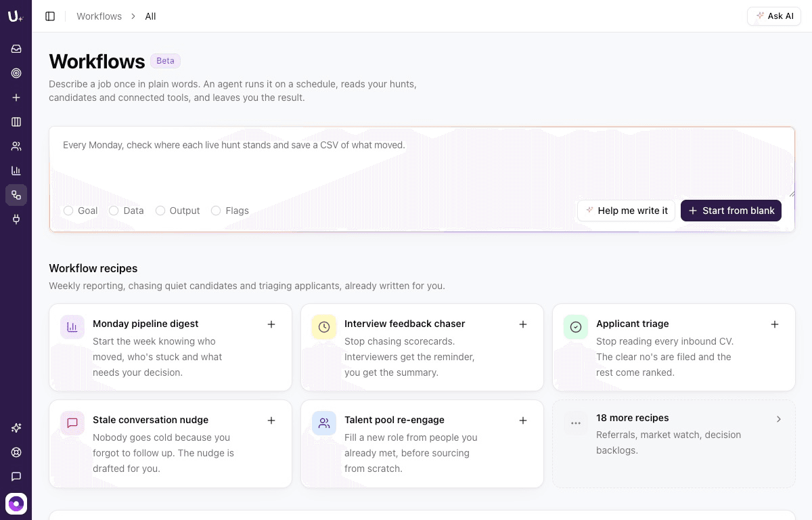The width and height of the screenshot is (812, 520).
Task: Add the Interview feedback chaser recipe with its plus
Action: coord(523,324)
